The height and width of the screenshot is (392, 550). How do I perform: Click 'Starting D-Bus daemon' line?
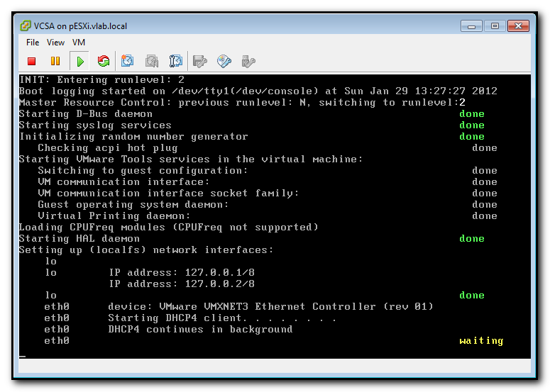[x=86, y=114]
